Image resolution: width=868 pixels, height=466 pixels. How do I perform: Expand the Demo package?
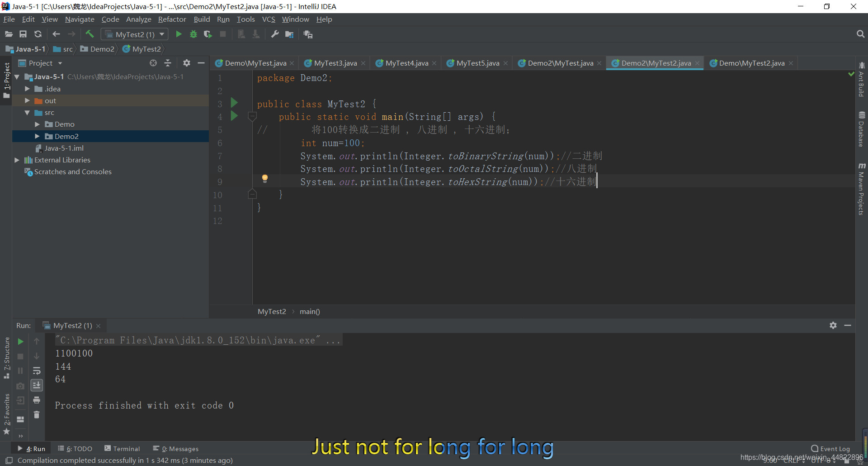(x=37, y=124)
